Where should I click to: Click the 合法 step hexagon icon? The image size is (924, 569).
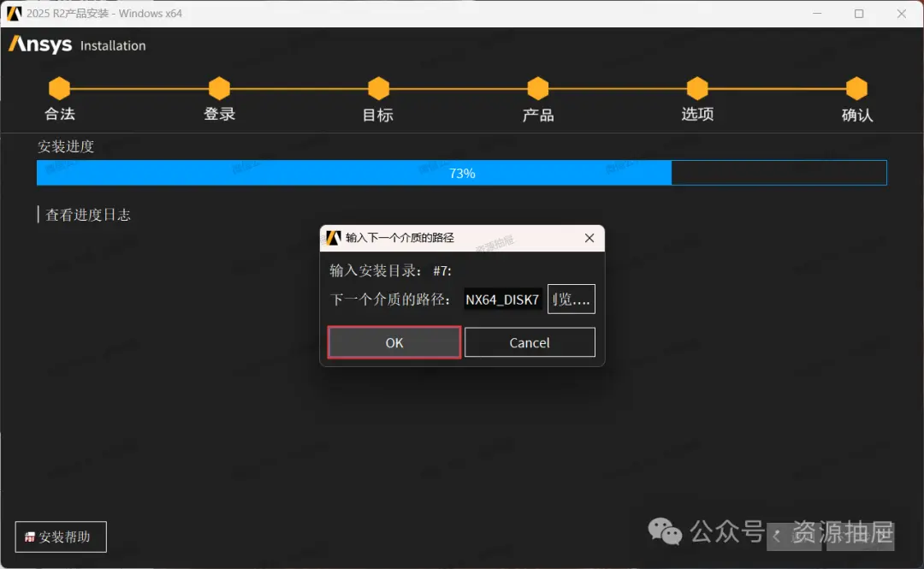[59, 88]
